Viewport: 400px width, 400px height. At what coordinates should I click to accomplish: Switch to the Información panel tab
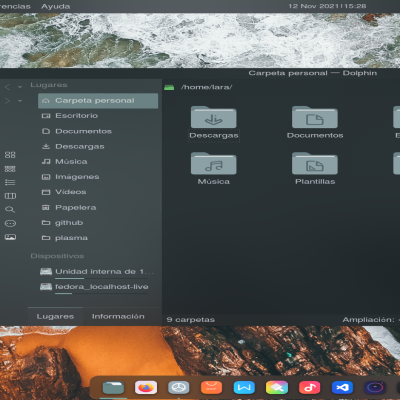(x=118, y=316)
